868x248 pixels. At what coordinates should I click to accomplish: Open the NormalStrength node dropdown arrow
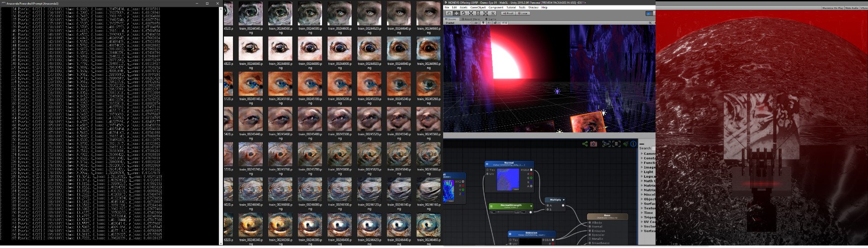point(531,206)
